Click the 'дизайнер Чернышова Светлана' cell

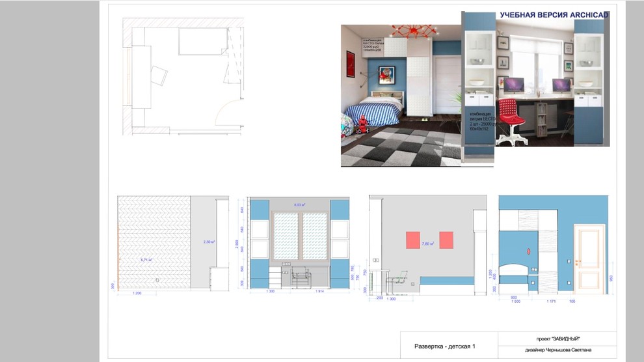click(557, 354)
